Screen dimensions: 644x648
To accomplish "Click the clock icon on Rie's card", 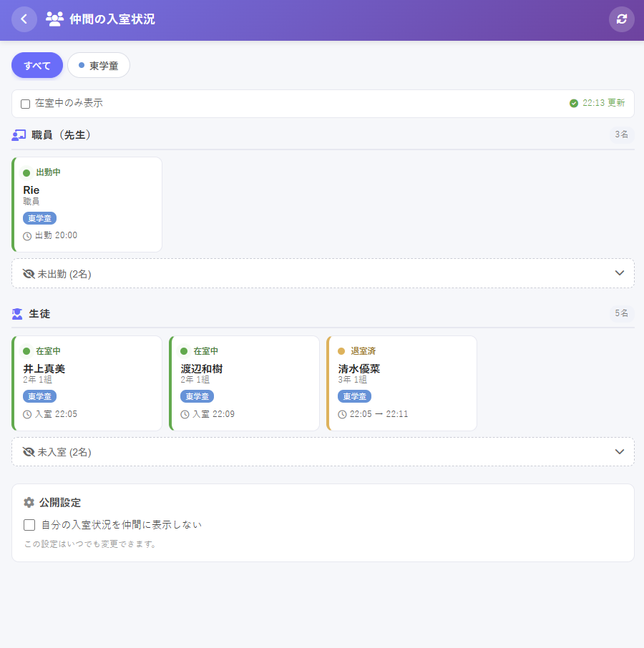I will (x=27, y=236).
